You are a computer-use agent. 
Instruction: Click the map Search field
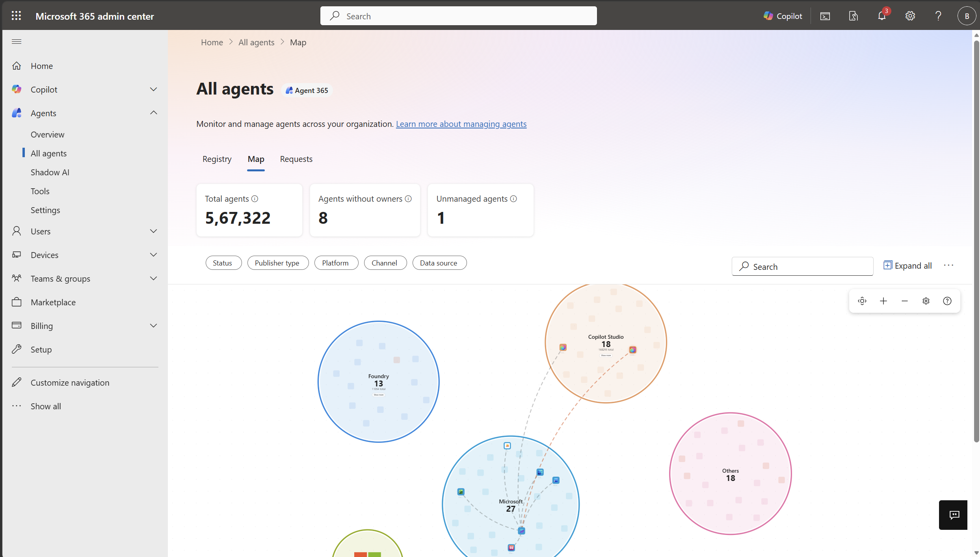coord(802,266)
